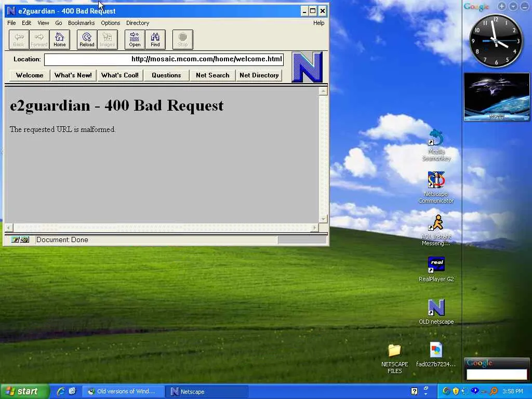Open the View menu
Screen dimensions: 532x399
click(x=43, y=23)
